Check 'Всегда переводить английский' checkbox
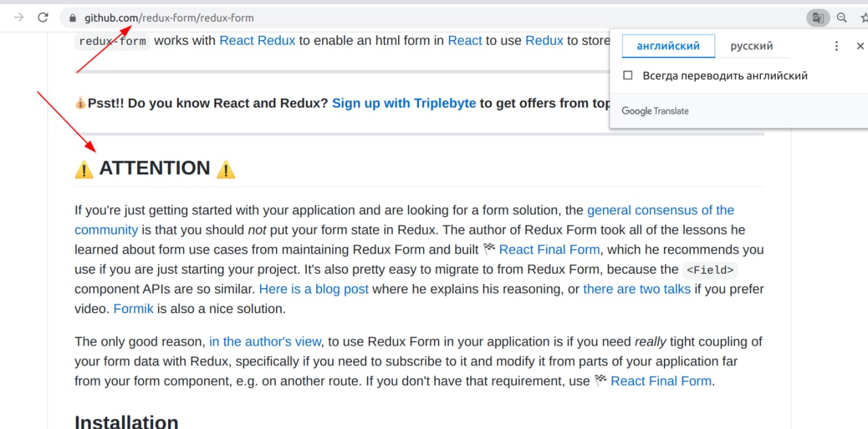The height and width of the screenshot is (429, 868). tap(628, 76)
